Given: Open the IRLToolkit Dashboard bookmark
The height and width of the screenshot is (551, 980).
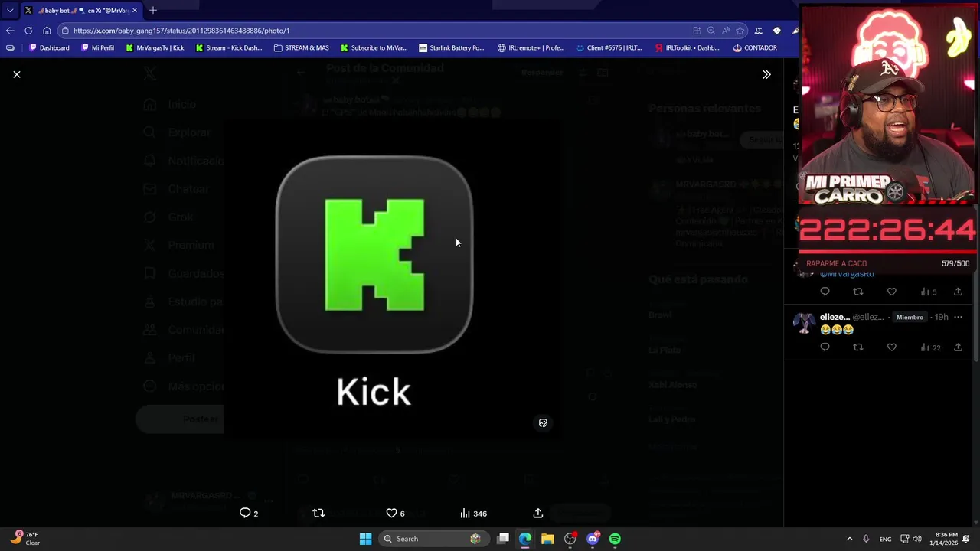Looking at the screenshot, I should (687, 47).
